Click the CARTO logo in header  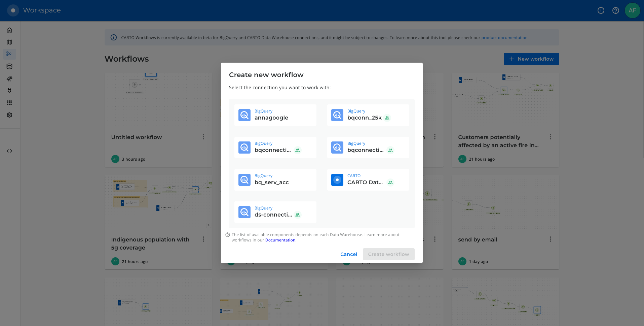tap(13, 10)
